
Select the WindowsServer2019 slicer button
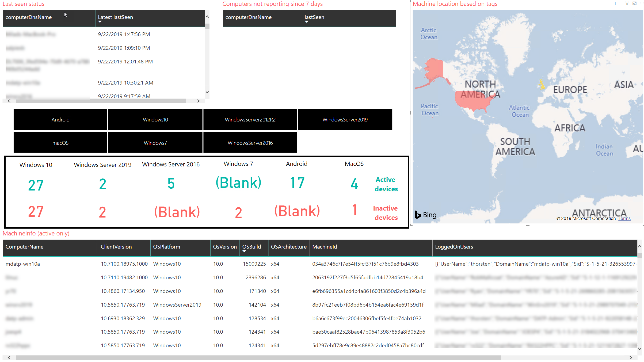tap(345, 119)
